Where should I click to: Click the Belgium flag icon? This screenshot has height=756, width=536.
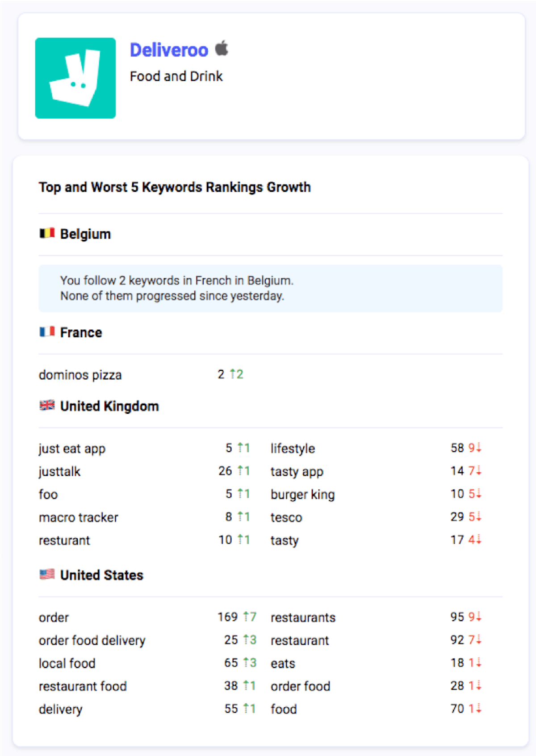(47, 233)
